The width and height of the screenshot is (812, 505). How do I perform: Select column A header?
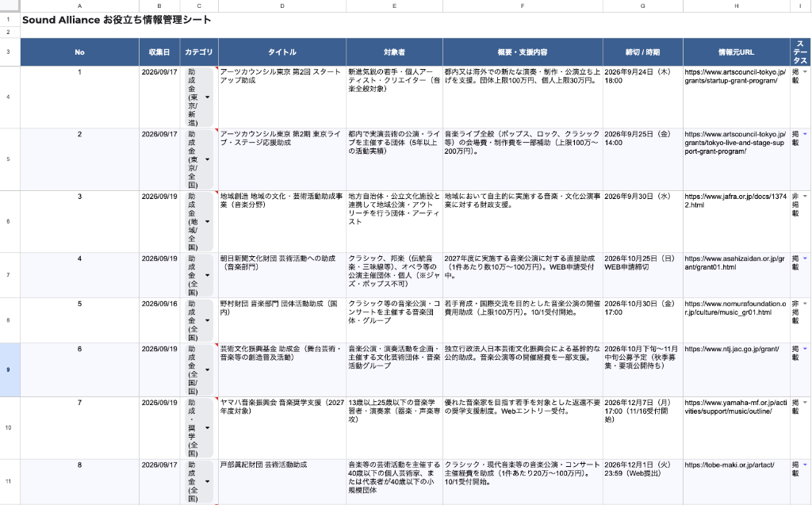click(x=79, y=6)
